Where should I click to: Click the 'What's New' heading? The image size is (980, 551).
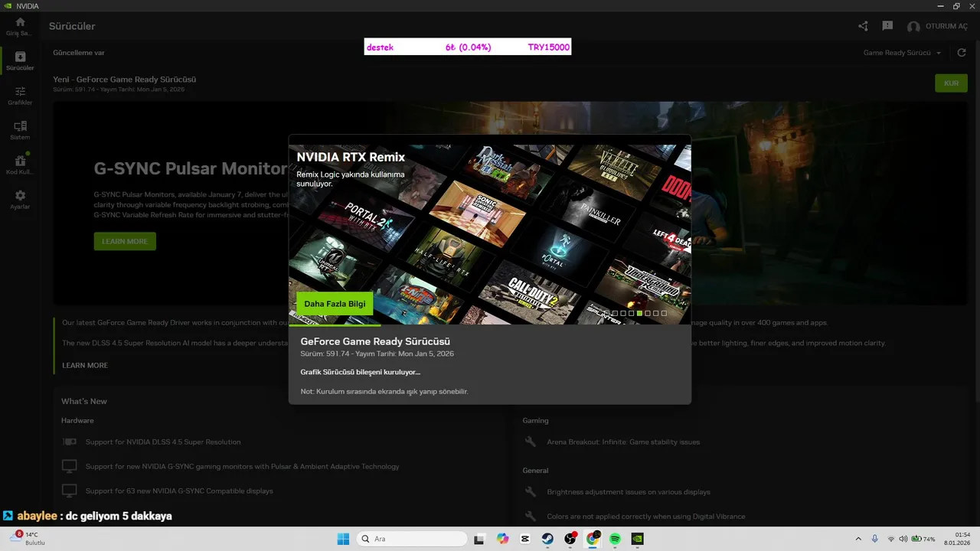[84, 402]
